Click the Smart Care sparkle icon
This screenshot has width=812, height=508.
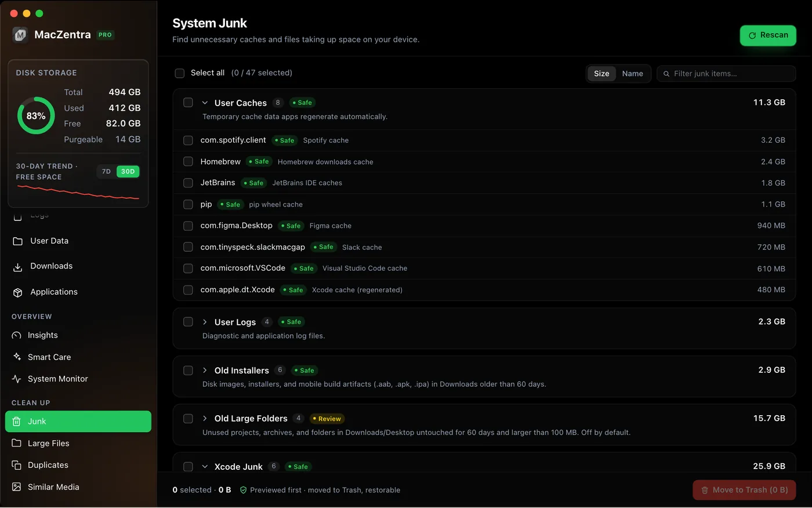[x=17, y=357]
